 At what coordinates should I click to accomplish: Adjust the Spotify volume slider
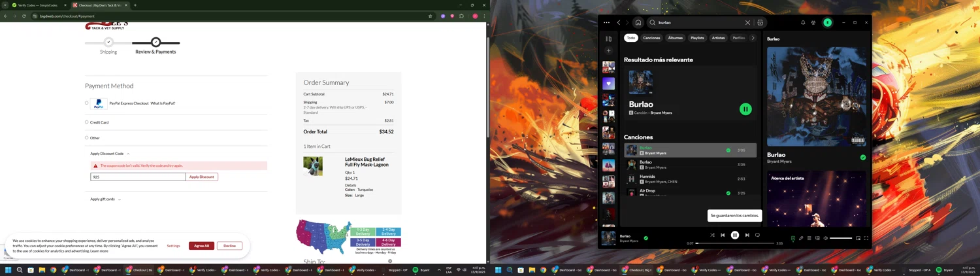(841, 239)
